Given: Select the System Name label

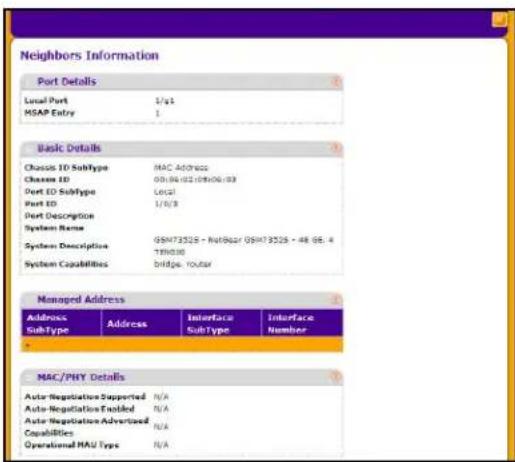Looking at the screenshot, I should (x=54, y=228).
